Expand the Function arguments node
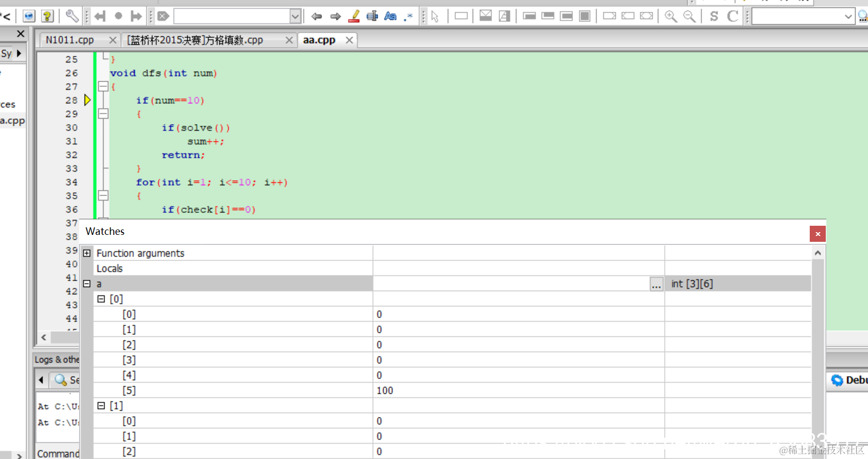Viewport: 868px width, 459px height. tap(87, 253)
